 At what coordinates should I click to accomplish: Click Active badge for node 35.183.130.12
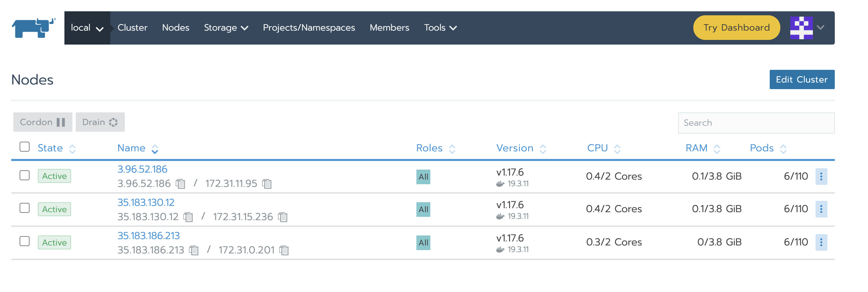54,210
